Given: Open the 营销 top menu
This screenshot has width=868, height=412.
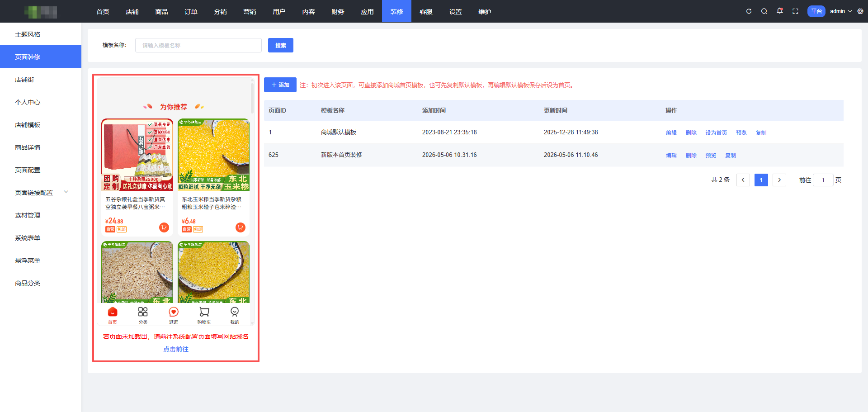Looking at the screenshot, I should pyautogui.click(x=250, y=11).
